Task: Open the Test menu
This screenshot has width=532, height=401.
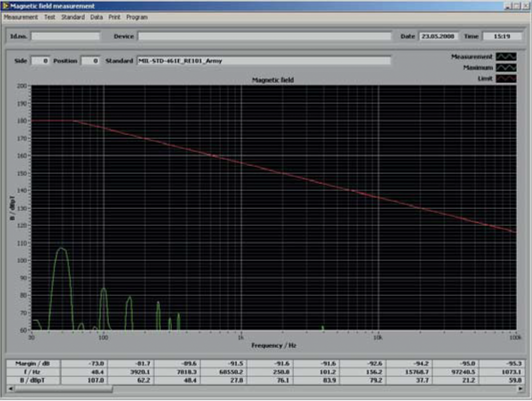Action: pos(49,17)
